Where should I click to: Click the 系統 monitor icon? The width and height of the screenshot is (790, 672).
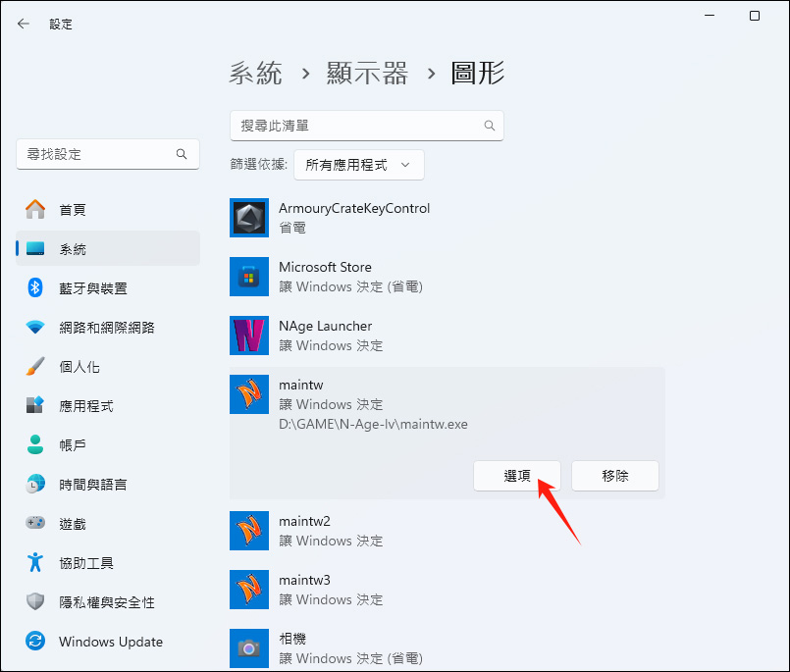coord(35,248)
